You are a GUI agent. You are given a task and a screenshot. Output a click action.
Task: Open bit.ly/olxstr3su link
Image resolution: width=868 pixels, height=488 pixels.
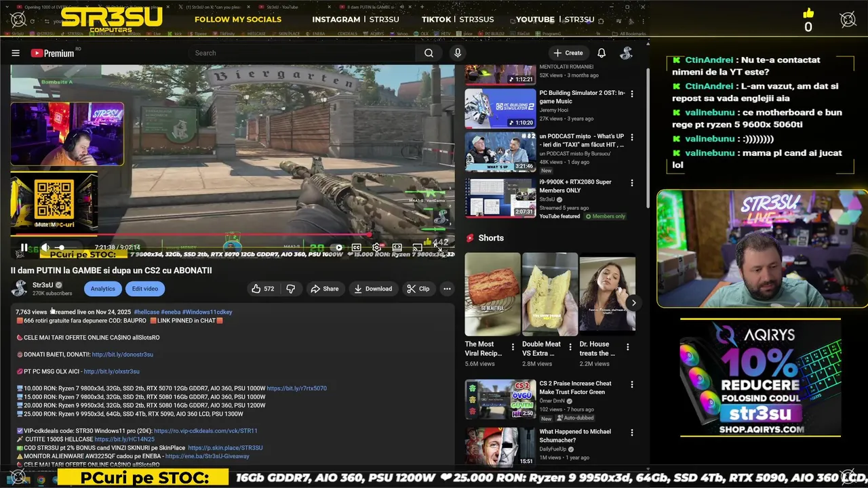[111, 371]
